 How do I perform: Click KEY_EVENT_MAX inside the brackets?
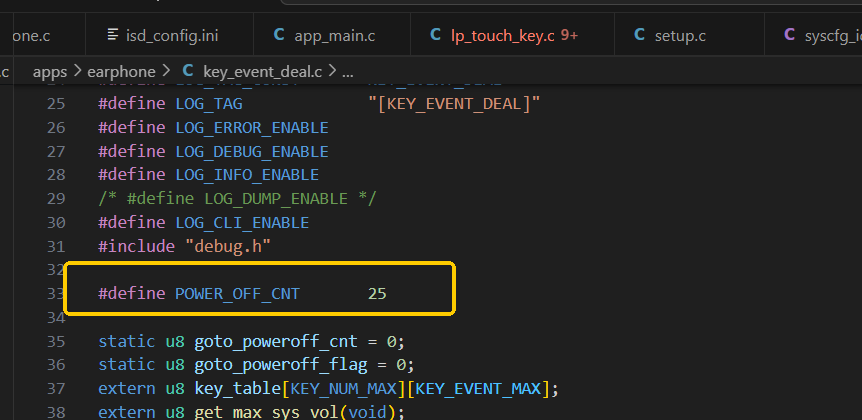tap(478, 389)
